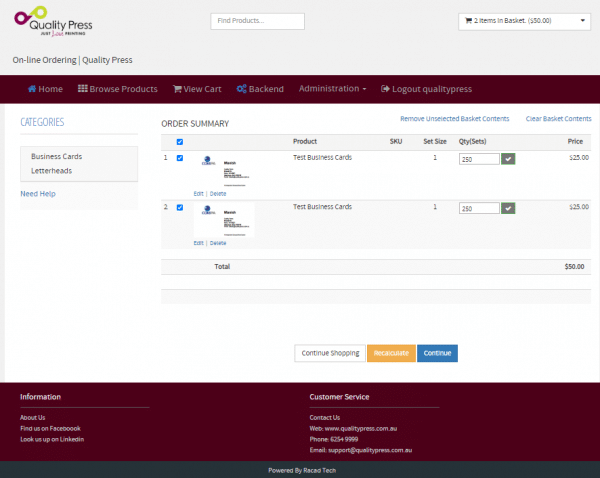Click the green checkmark for item 2 quantity
The height and width of the screenshot is (478, 600).
tap(508, 208)
